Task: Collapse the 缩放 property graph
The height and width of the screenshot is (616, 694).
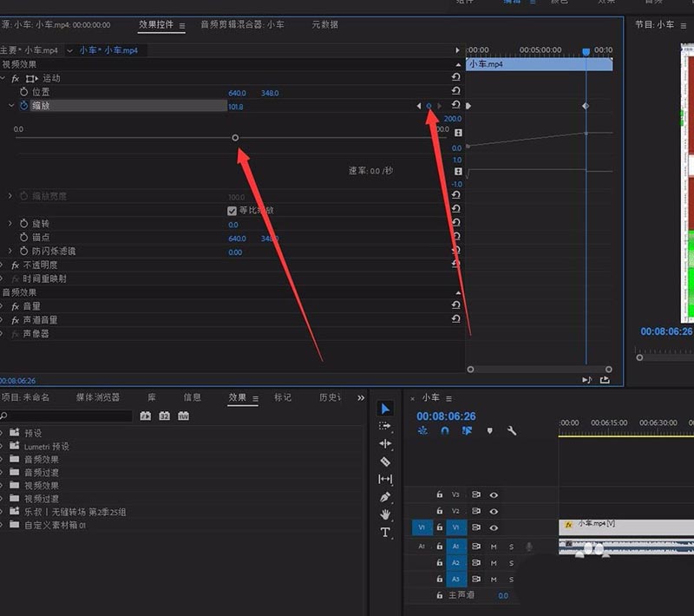Action: pyautogui.click(x=11, y=105)
